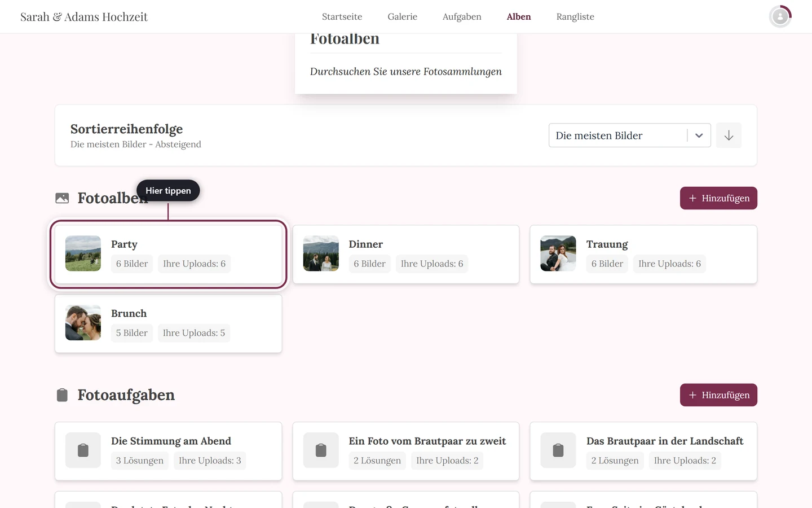Click the clipboard icon beside Fotoaufgaben heading
Image resolution: width=812 pixels, height=508 pixels.
[x=62, y=395]
